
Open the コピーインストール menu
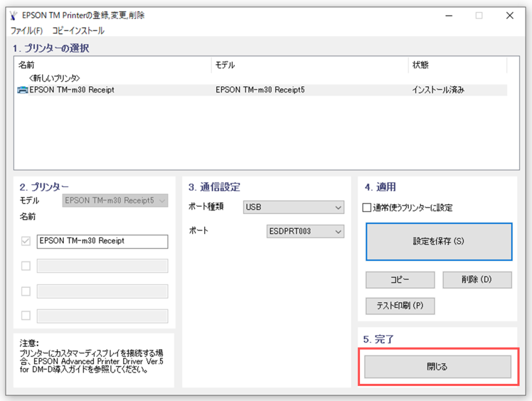[x=78, y=31]
